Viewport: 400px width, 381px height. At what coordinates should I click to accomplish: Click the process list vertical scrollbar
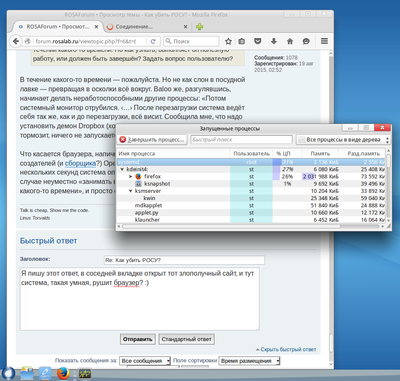(x=388, y=162)
